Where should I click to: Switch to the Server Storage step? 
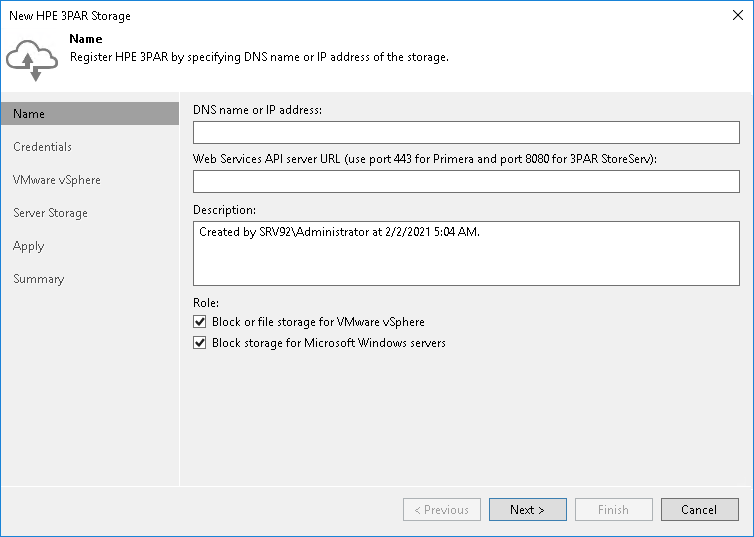[50, 213]
